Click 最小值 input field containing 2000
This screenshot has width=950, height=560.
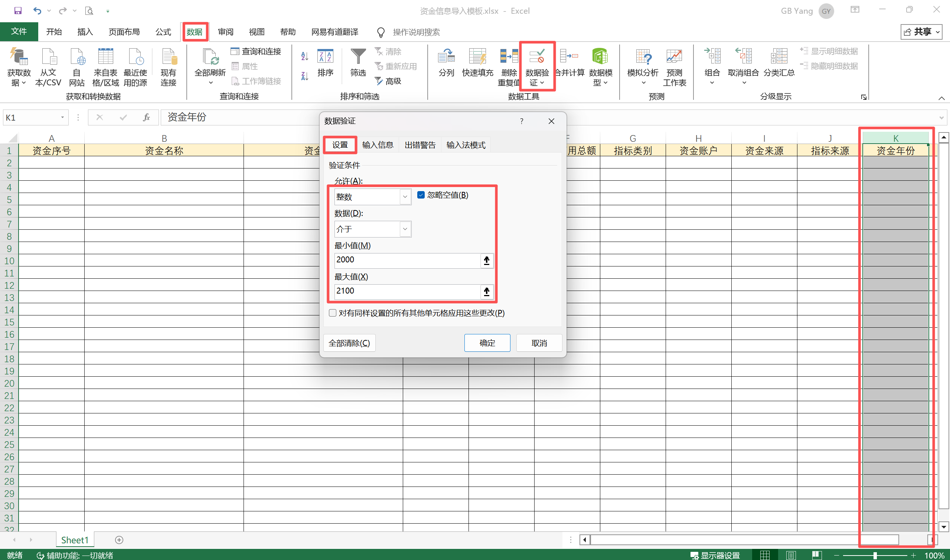coord(407,260)
